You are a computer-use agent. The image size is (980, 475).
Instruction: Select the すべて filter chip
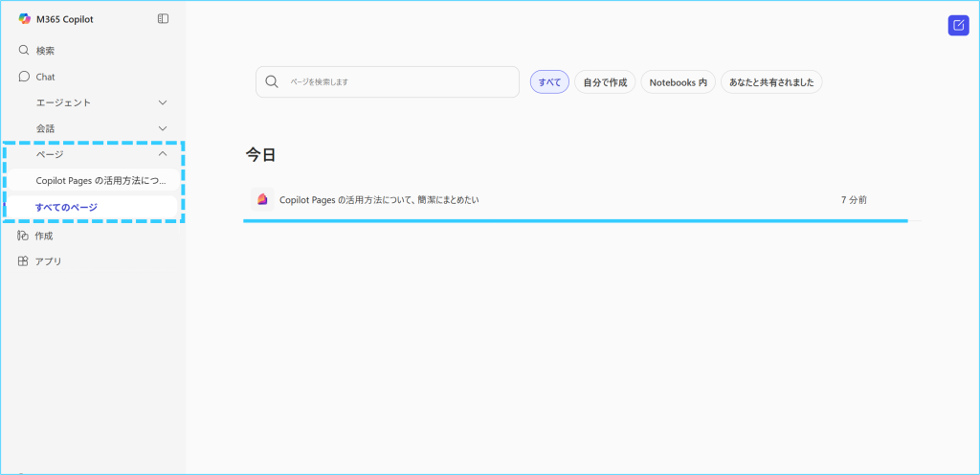click(x=549, y=81)
